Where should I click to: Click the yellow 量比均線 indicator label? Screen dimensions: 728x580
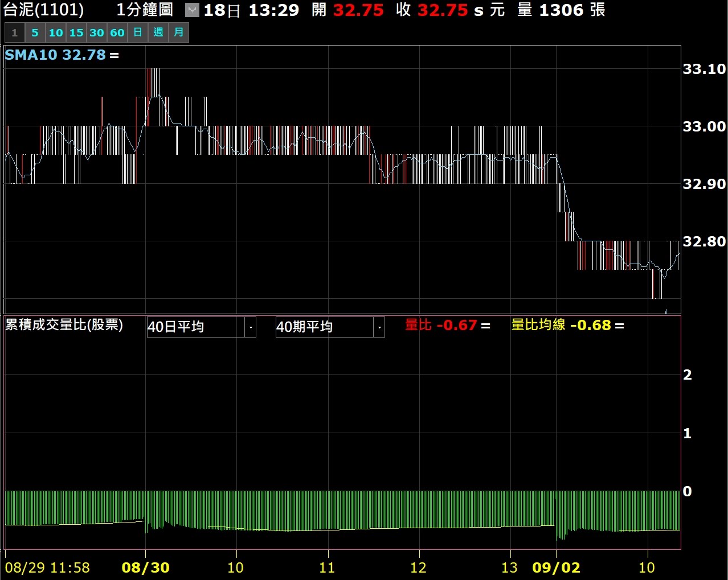coord(538,325)
